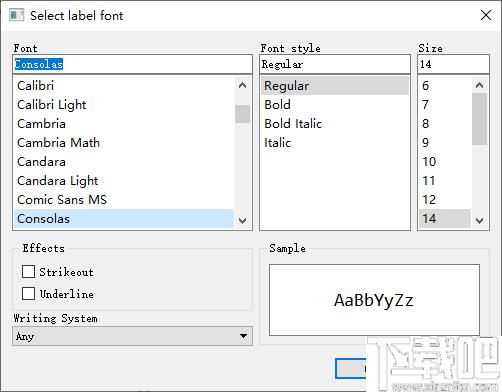502x392 pixels.
Task: Click the font list scroll up arrow
Action: [x=242, y=85]
